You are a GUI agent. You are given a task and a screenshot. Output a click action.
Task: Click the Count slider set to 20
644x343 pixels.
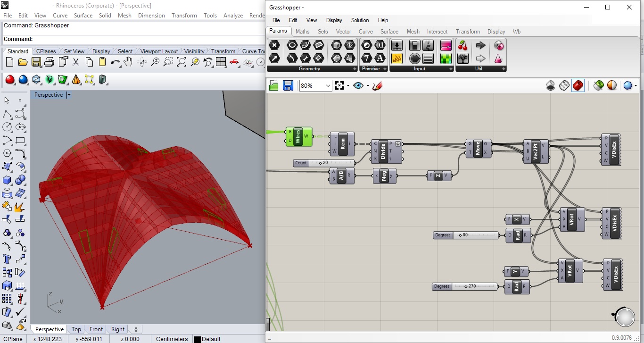(324, 163)
